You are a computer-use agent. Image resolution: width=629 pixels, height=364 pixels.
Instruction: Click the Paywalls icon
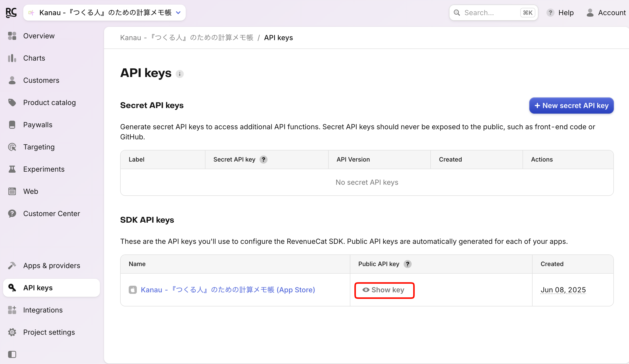pos(12,125)
